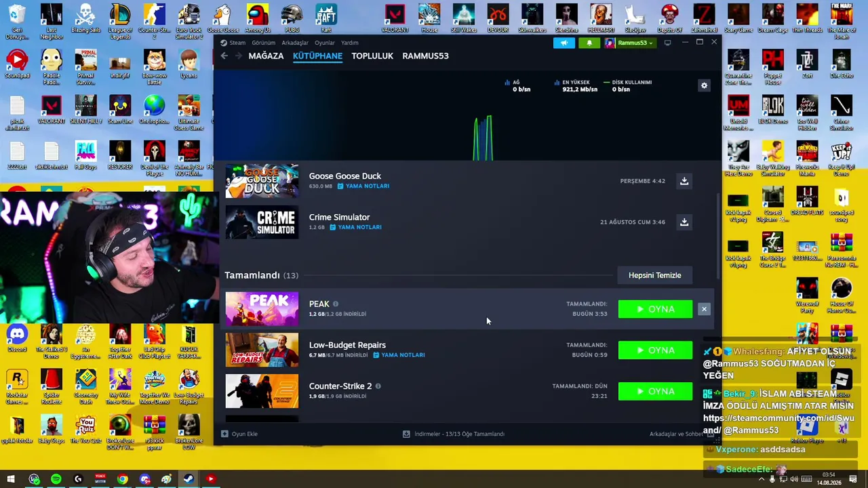Screen dimensions: 868x488
Task: Open Steam menu in menu bar
Action: 237,43
